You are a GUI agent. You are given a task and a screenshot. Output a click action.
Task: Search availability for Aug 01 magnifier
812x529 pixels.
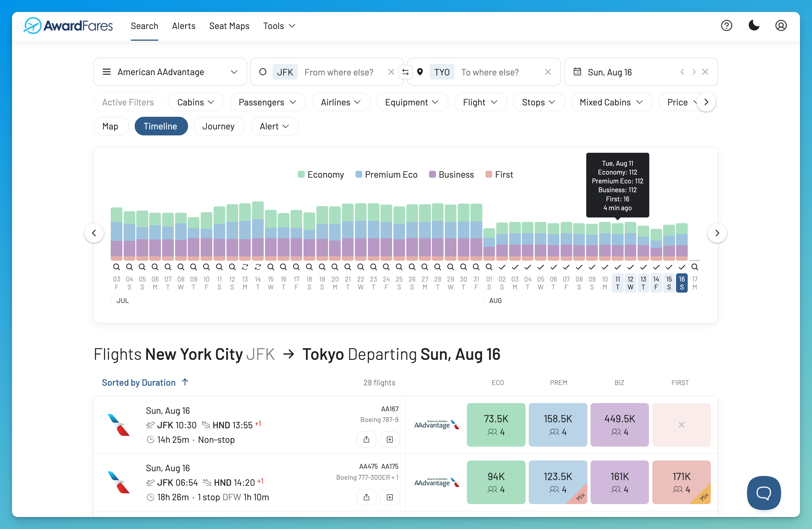(x=489, y=267)
